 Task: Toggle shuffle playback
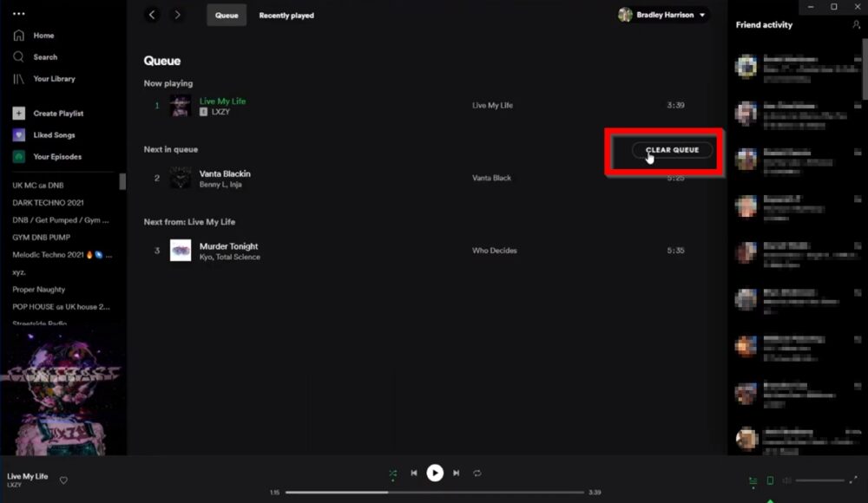pyautogui.click(x=393, y=473)
